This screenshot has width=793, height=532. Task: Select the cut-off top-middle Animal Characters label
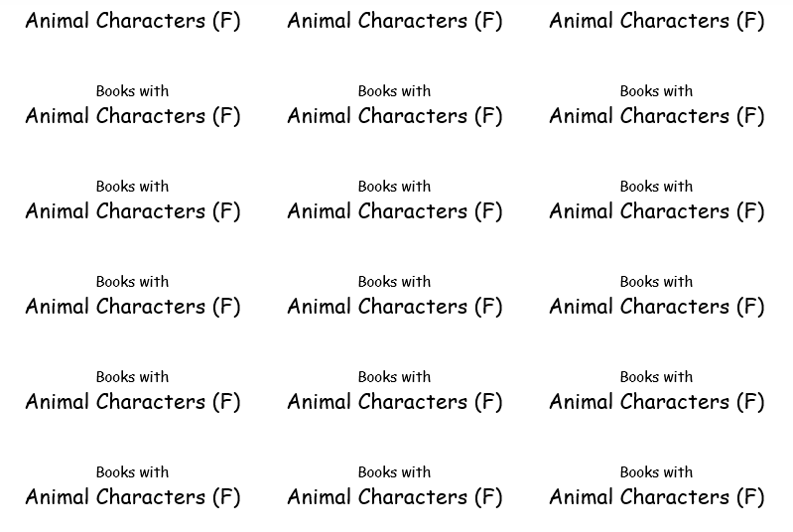(x=394, y=21)
